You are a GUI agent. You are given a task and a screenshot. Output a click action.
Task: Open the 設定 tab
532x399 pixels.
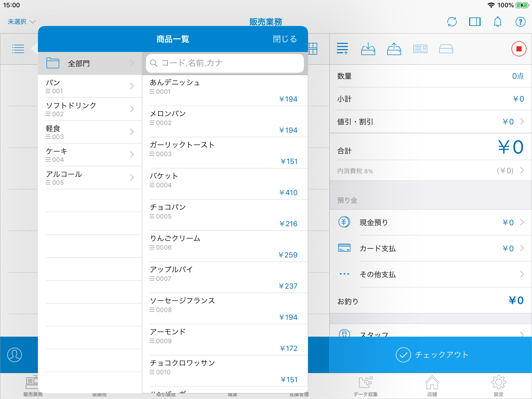point(498,386)
